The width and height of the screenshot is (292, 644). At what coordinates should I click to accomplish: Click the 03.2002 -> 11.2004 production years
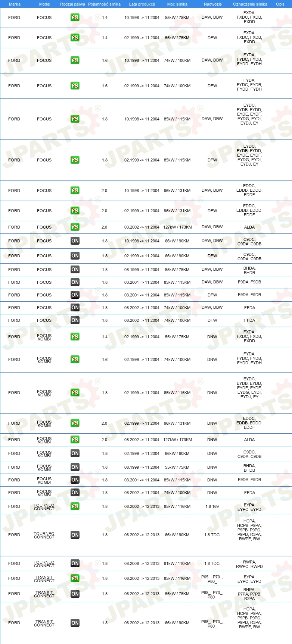pyautogui.click(x=142, y=227)
